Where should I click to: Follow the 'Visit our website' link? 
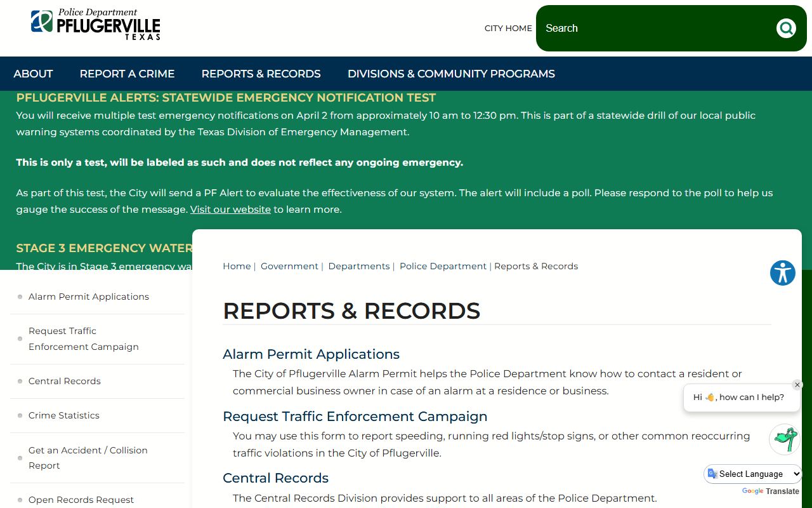click(230, 210)
